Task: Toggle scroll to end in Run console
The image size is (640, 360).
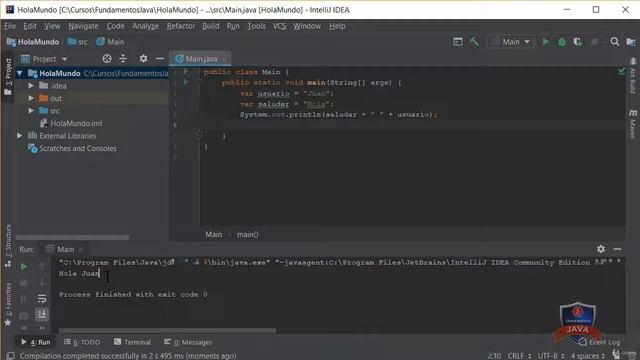Action: (x=42, y=314)
